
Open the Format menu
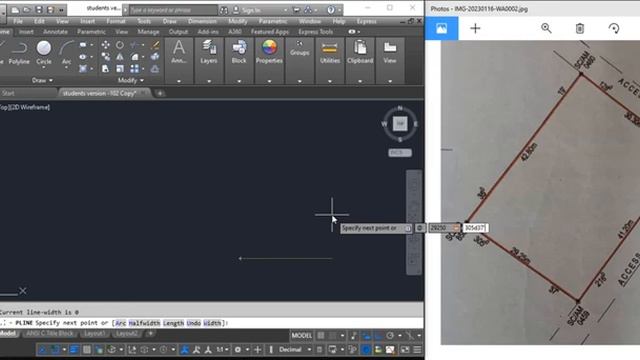(116, 21)
